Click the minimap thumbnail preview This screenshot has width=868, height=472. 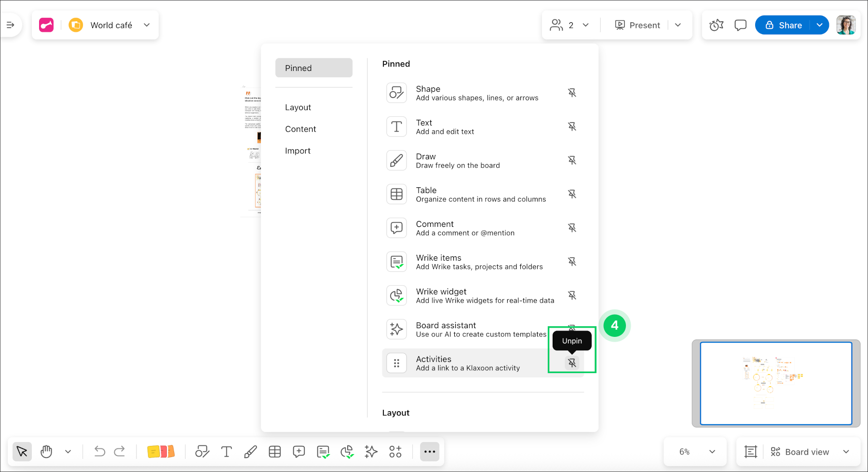pos(777,383)
